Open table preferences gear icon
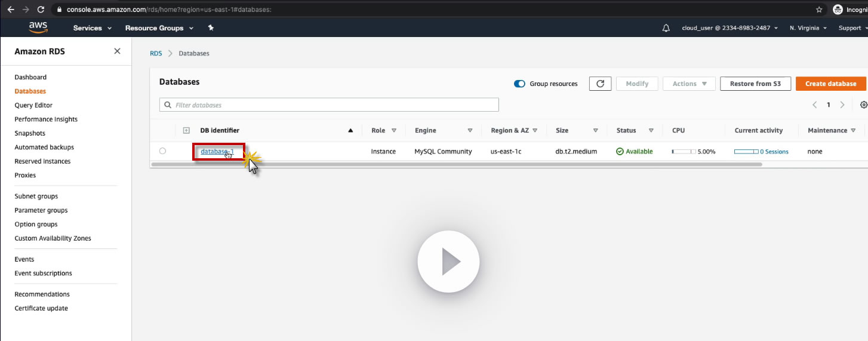 (x=864, y=105)
